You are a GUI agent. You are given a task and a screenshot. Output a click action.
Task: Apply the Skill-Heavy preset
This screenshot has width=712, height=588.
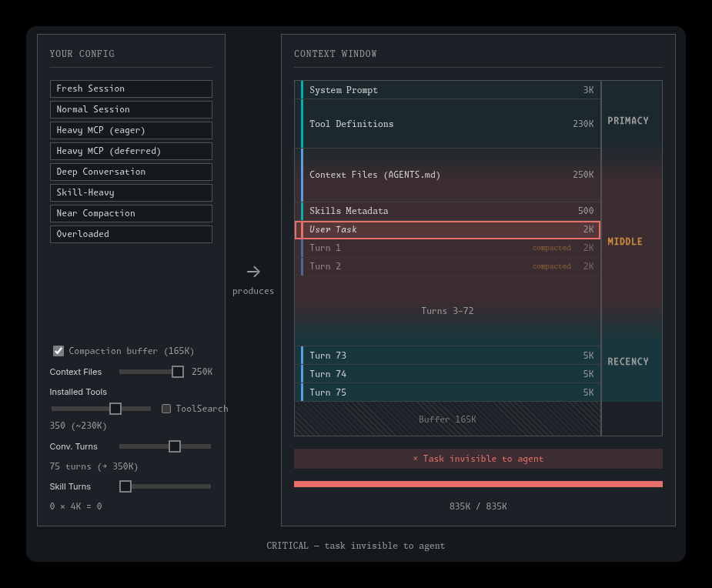click(x=131, y=192)
